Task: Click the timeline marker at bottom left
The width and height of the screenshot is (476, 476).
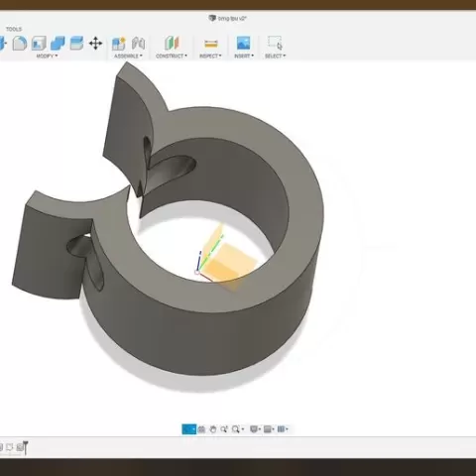Action: click(x=25, y=447)
